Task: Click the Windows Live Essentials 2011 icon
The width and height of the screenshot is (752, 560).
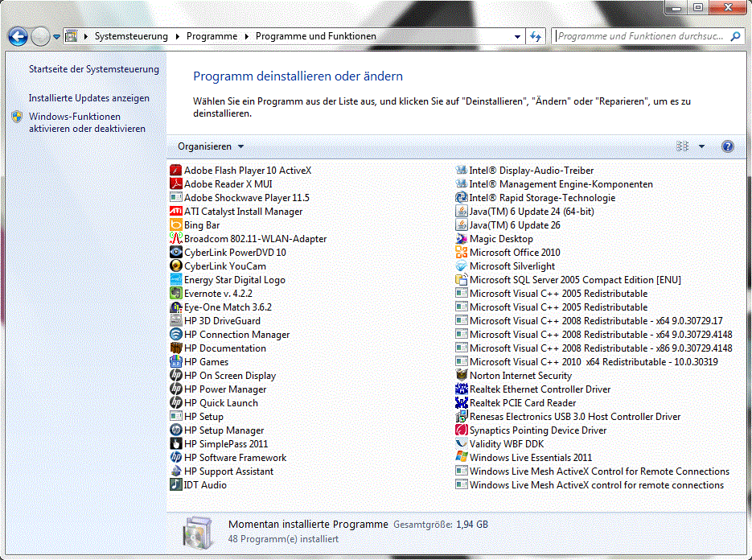Action: click(462, 457)
